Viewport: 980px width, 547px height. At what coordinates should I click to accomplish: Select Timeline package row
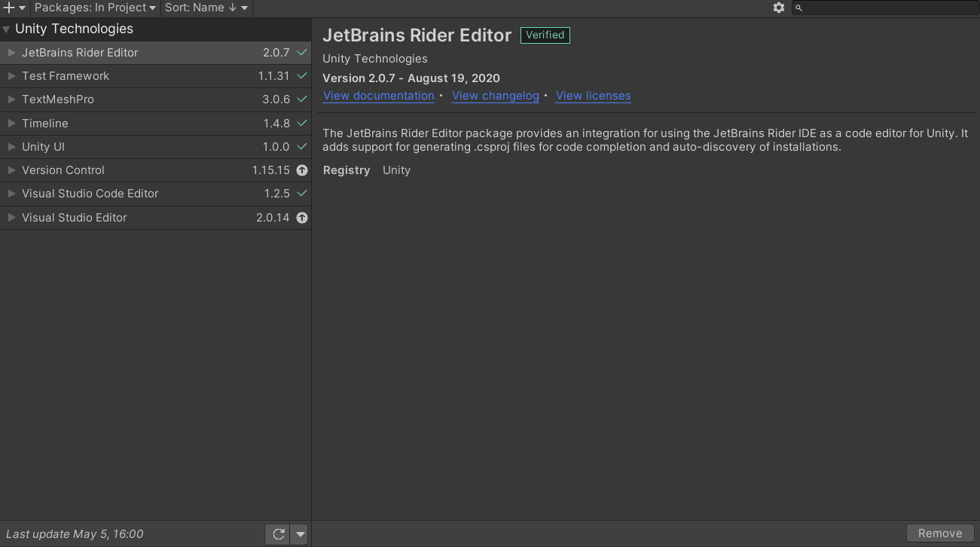[155, 123]
